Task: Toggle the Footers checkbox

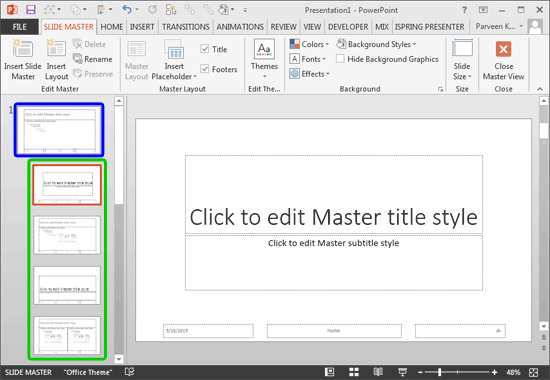Action: pyautogui.click(x=204, y=69)
